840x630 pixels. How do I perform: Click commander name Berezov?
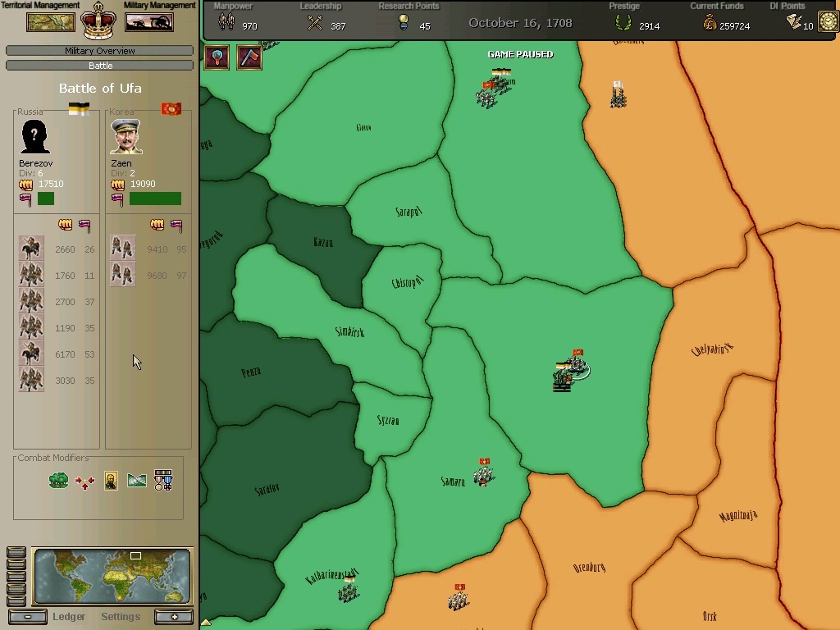point(36,163)
